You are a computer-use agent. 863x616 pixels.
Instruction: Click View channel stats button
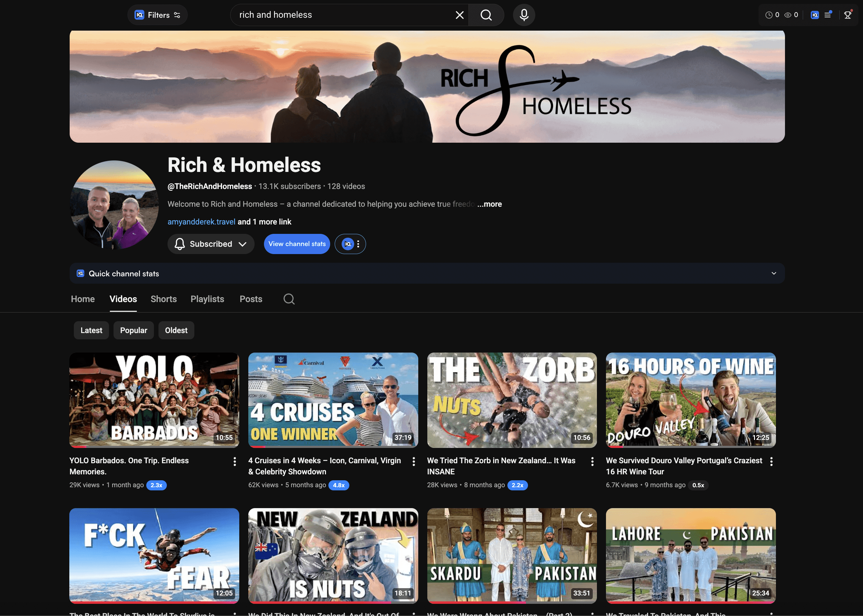[x=297, y=244]
